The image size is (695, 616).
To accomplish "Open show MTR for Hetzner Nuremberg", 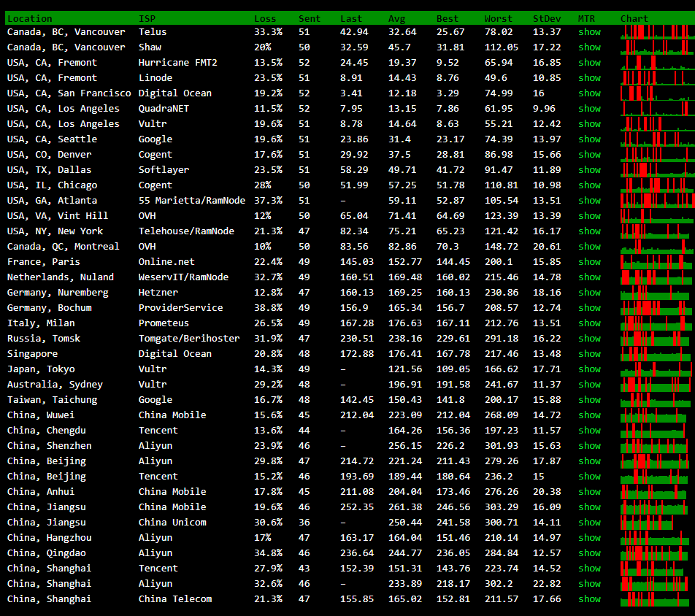I will click(589, 293).
